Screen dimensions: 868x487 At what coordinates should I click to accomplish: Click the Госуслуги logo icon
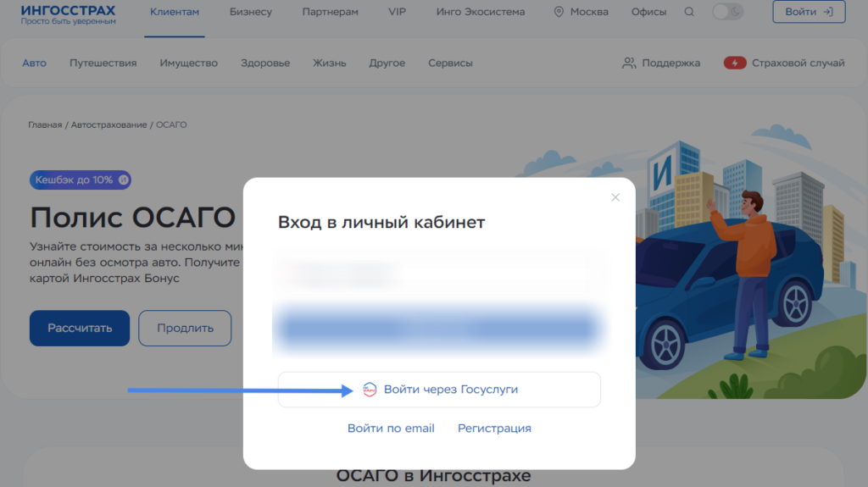click(x=370, y=390)
